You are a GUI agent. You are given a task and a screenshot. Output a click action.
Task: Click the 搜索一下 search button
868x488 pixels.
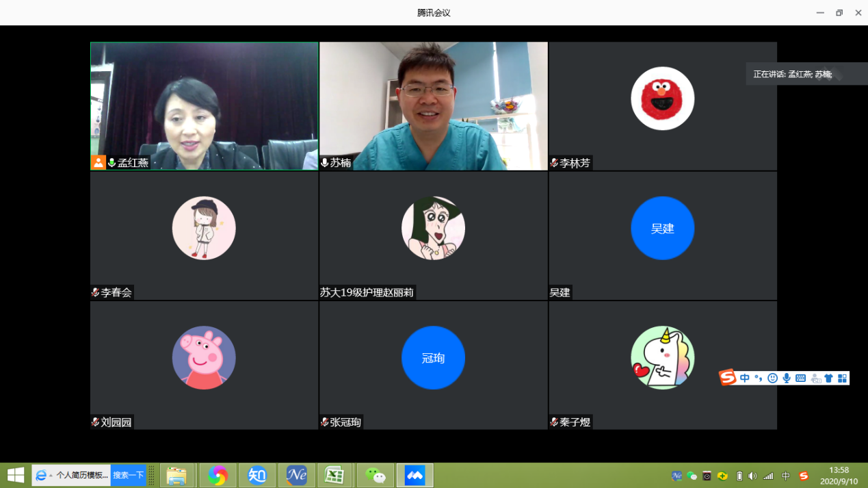click(129, 475)
